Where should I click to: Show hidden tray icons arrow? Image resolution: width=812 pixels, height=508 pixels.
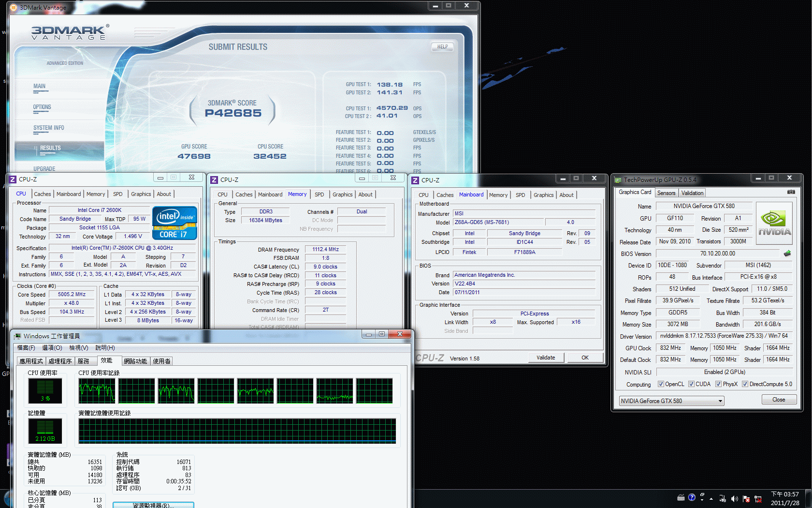tap(711, 498)
